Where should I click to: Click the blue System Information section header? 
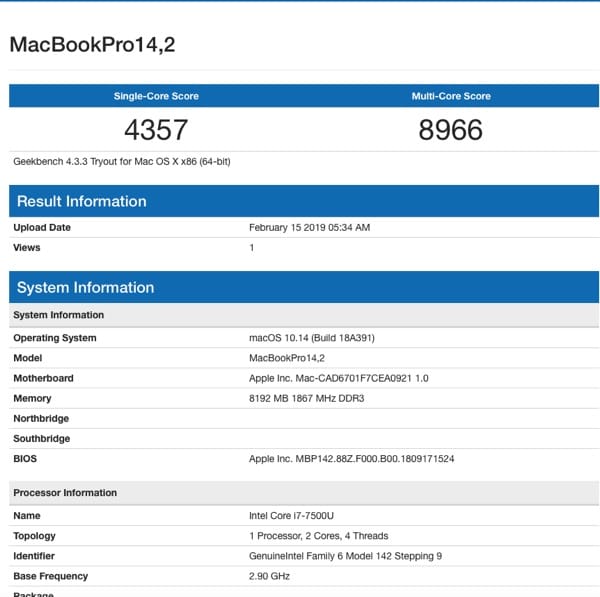(86, 287)
